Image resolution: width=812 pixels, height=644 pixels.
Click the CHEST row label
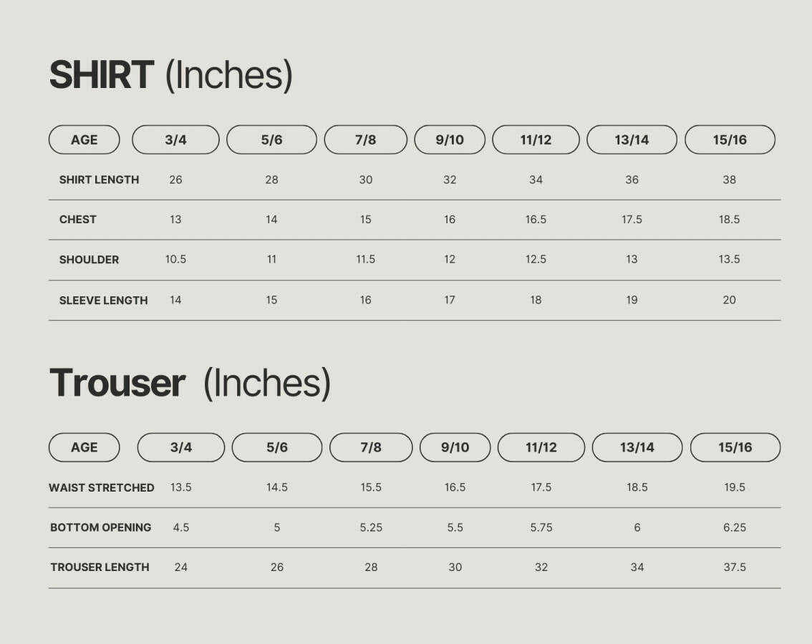[77, 220]
